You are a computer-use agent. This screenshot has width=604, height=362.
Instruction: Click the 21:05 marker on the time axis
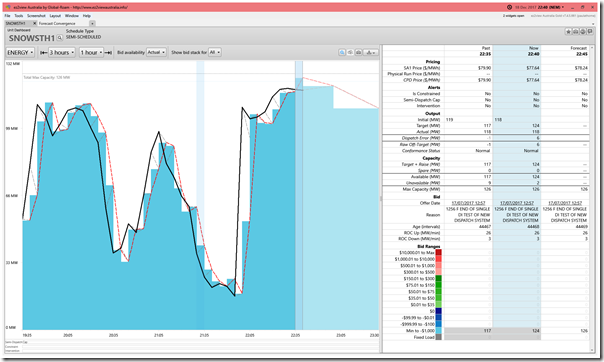point(159,335)
